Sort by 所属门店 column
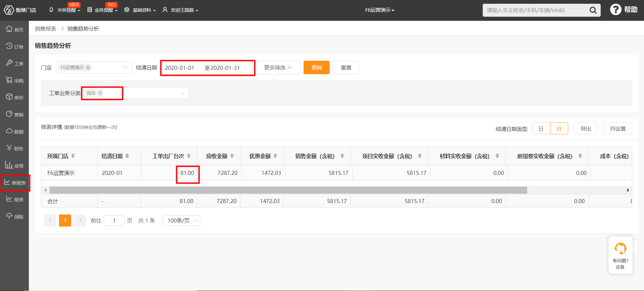This screenshot has width=644, height=291. pyautogui.click(x=73, y=156)
